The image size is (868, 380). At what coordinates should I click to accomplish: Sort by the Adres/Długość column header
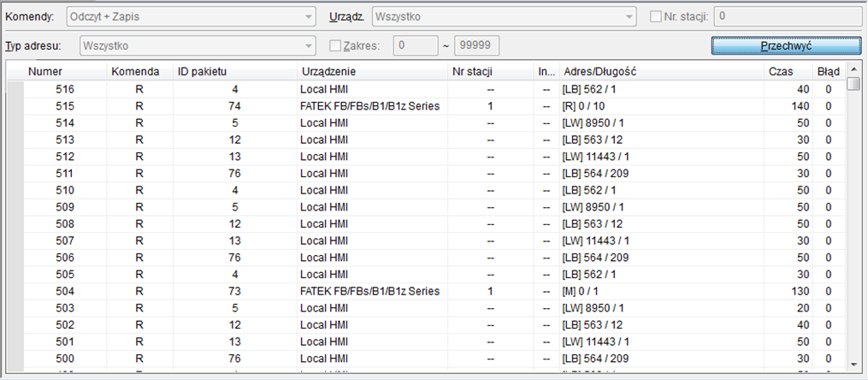pos(662,71)
